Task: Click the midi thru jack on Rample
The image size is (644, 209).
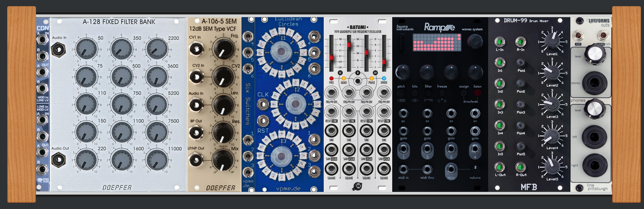Action: point(427,169)
